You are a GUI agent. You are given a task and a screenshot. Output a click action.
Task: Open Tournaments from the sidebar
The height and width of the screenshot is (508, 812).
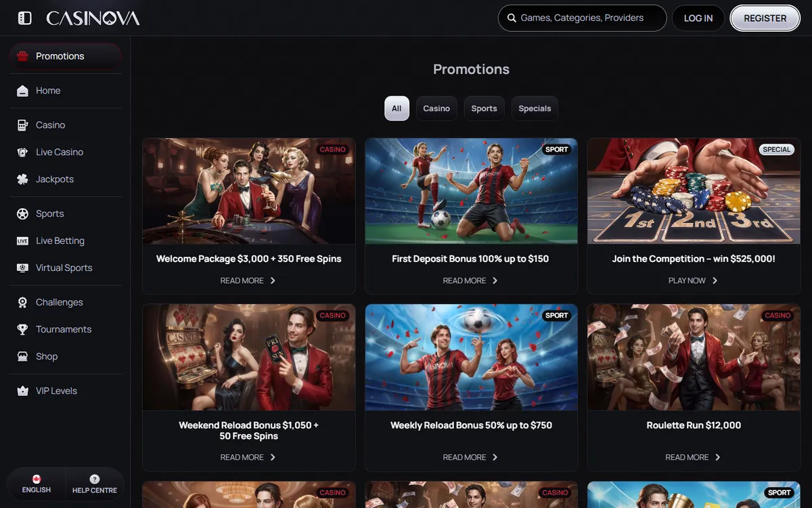pyautogui.click(x=66, y=330)
